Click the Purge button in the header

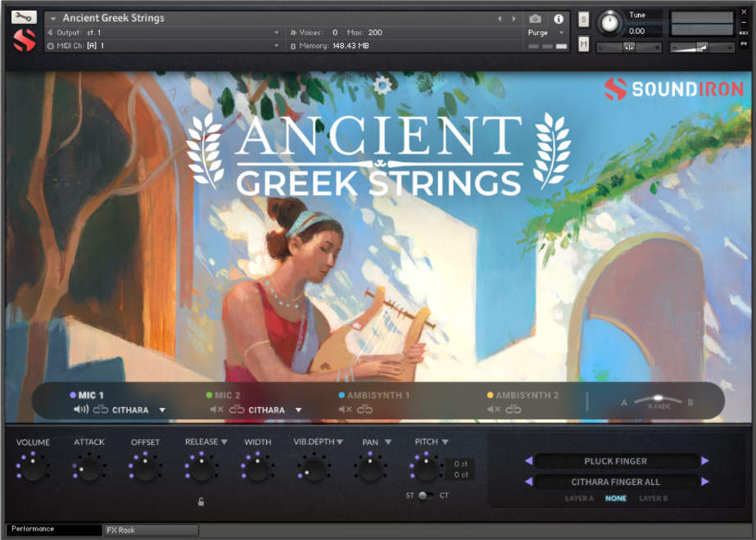538,33
